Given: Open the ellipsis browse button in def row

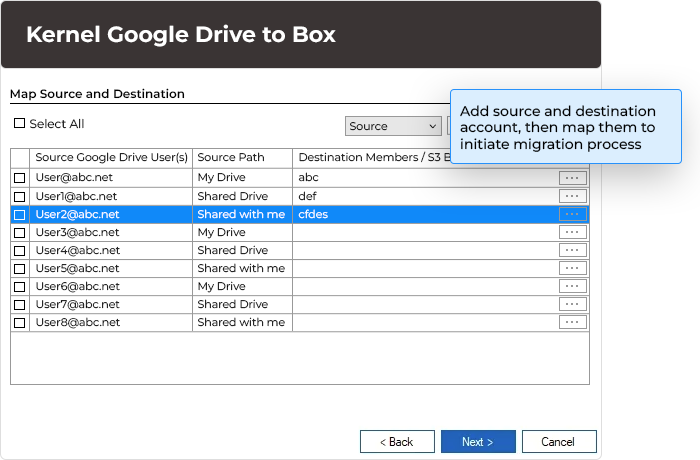Looking at the screenshot, I should pyautogui.click(x=572, y=196).
